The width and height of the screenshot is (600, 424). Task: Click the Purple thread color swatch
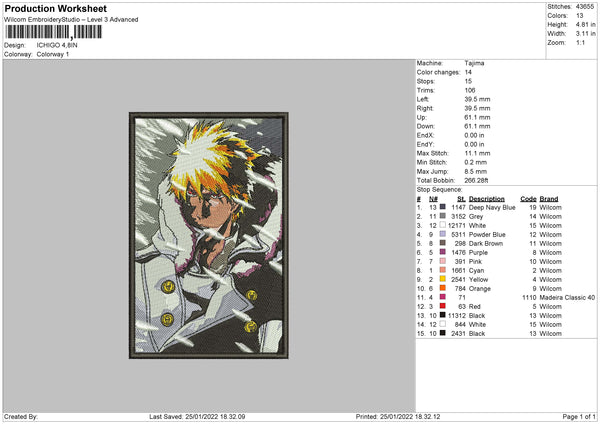click(443, 252)
